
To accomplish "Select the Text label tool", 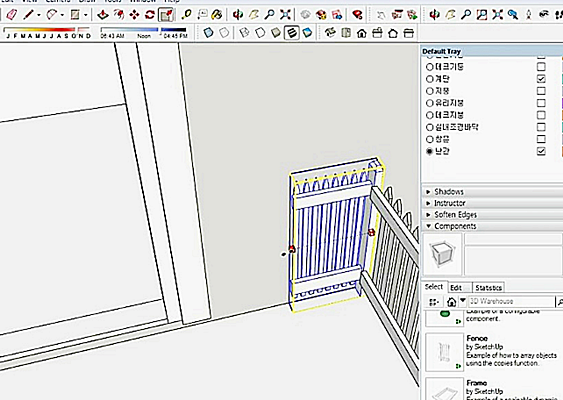I will coord(203,14).
